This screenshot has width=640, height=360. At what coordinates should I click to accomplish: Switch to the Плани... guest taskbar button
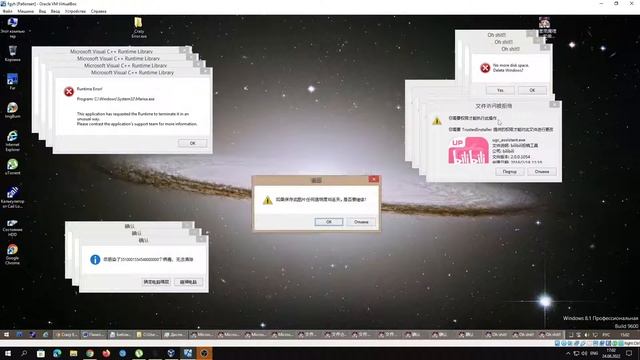[93, 335]
